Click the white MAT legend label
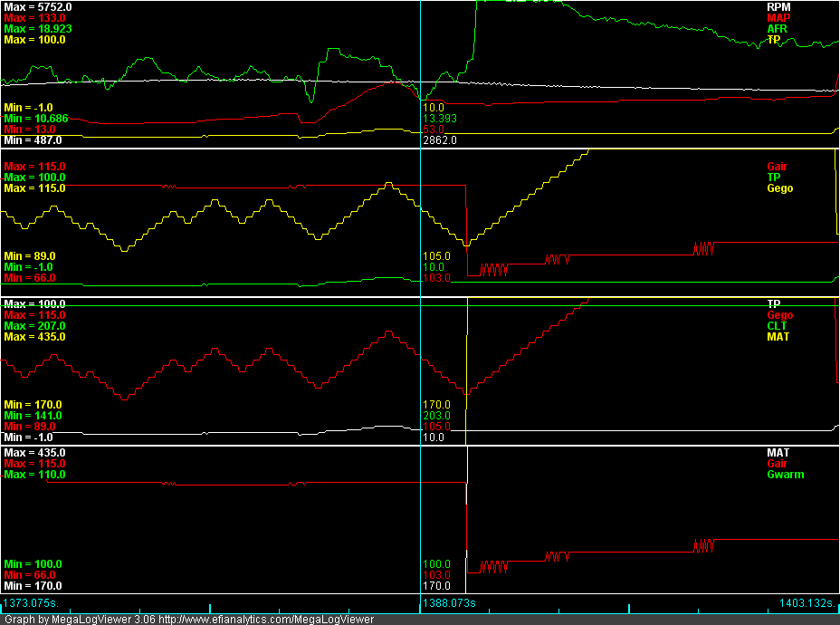Screen dimensions: 840x625 [x=778, y=453]
